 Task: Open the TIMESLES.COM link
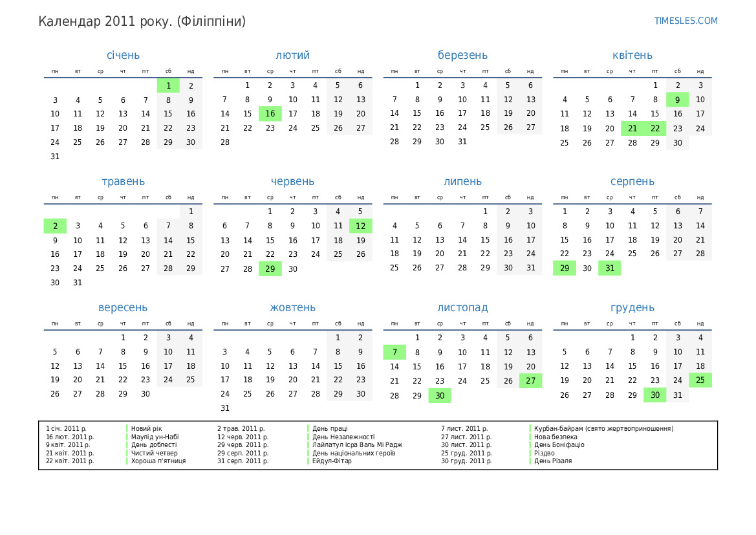(686, 21)
